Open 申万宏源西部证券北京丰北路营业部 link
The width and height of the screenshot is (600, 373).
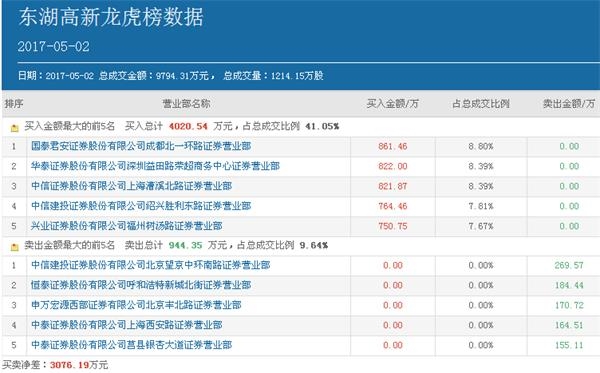point(136,305)
